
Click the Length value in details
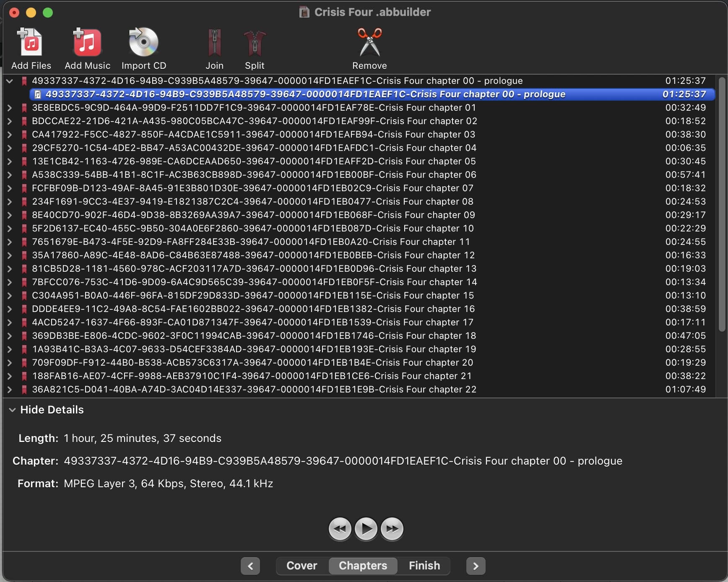tap(142, 438)
